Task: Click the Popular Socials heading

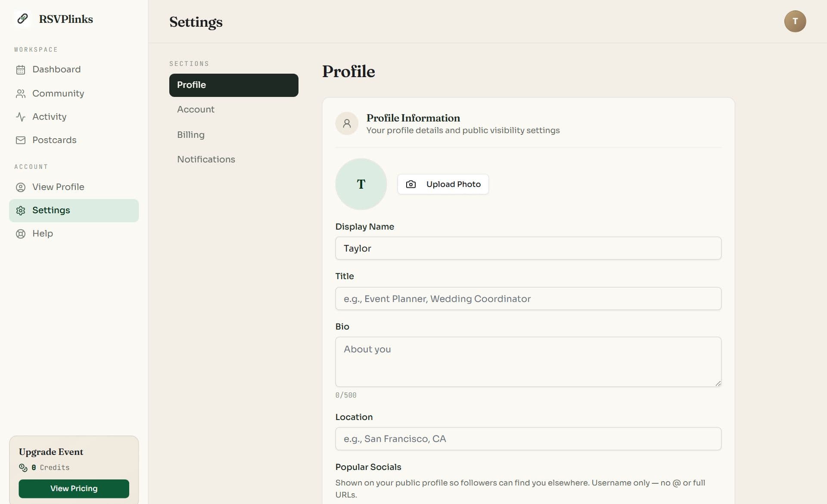Action: pos(368,467)
